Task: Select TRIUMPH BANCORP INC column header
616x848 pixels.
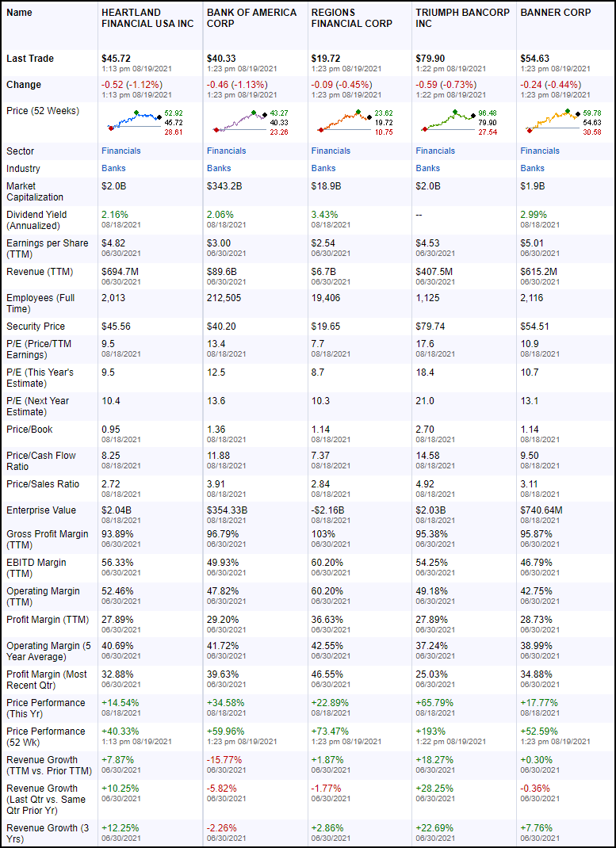Action: (463, 18)
